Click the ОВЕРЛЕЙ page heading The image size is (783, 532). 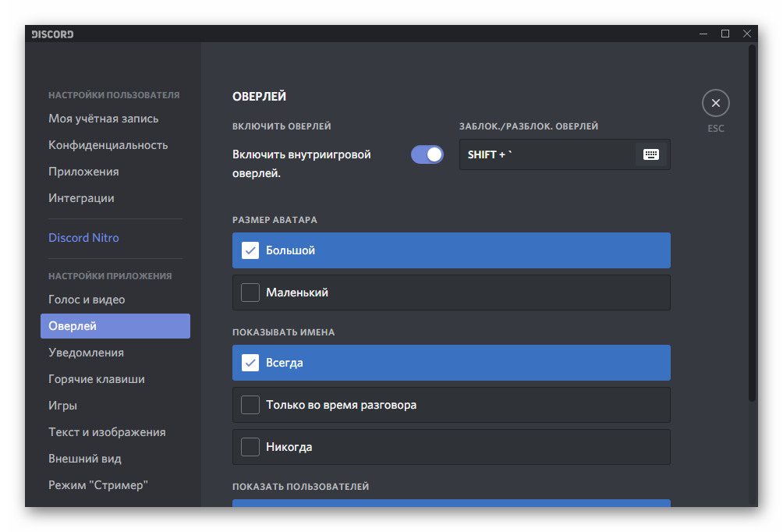point(259,97)
